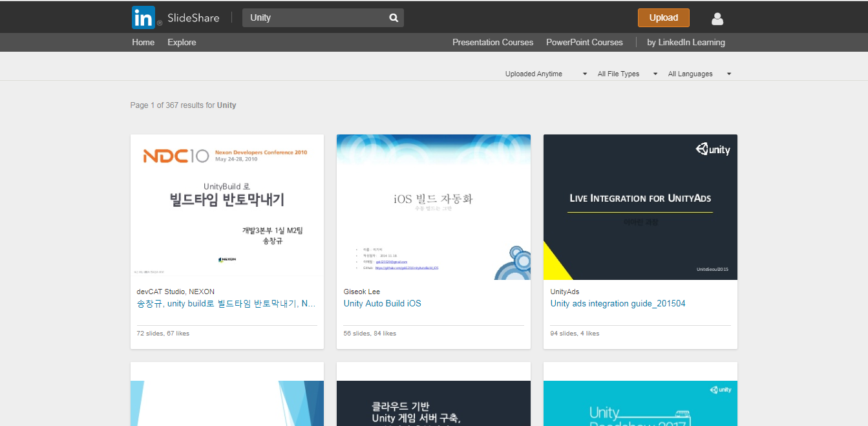Click the LinkedIn SlideShare logo icon
The image size is (868, 426).
[x=143, y=17]
